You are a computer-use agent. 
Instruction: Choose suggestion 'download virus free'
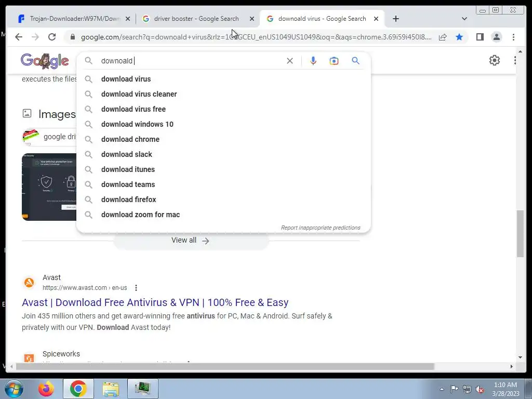tap(223, 109)
